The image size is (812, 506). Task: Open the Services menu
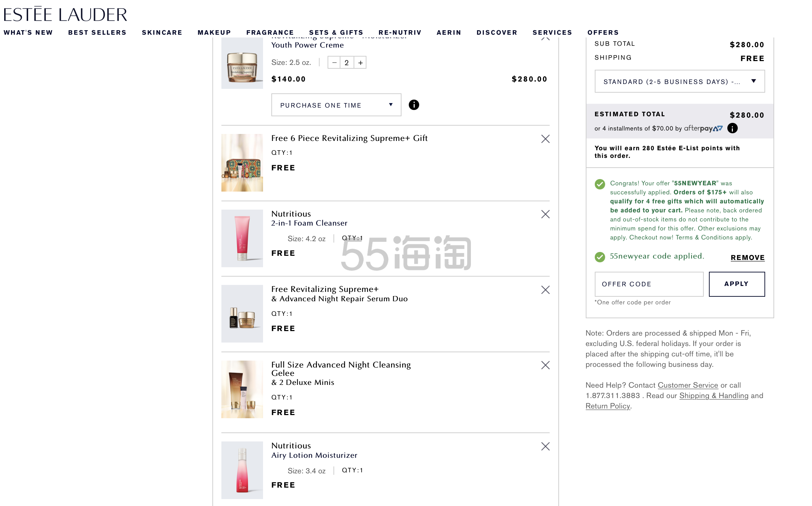click(552, 32)
